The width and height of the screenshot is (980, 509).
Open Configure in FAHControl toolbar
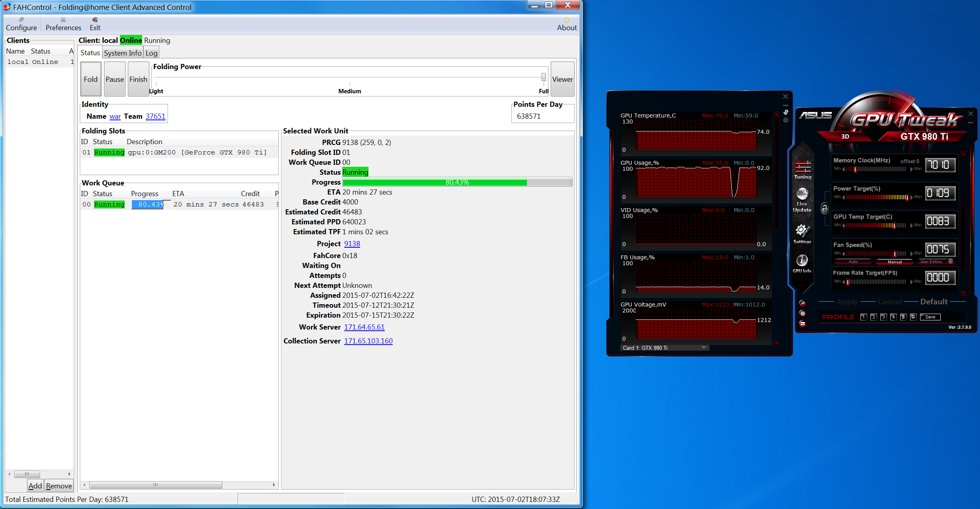(x=21, y=24)
